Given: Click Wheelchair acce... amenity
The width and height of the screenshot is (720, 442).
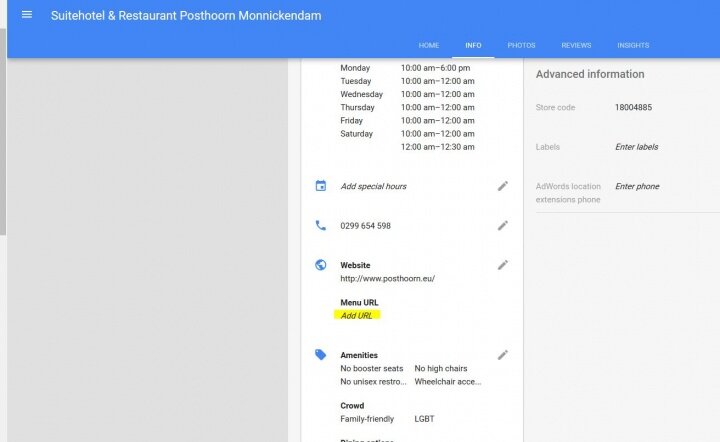Looking at the screenshot, I should [448, 382].
